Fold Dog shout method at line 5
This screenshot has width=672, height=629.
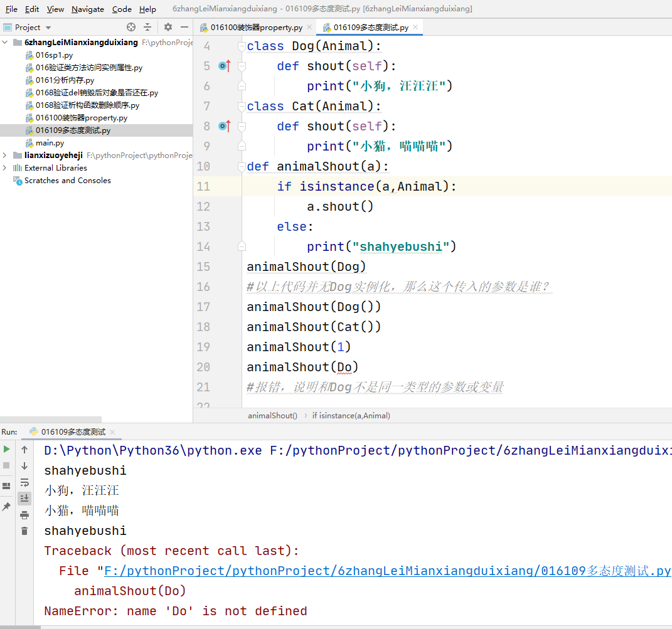tap(242, 66)
